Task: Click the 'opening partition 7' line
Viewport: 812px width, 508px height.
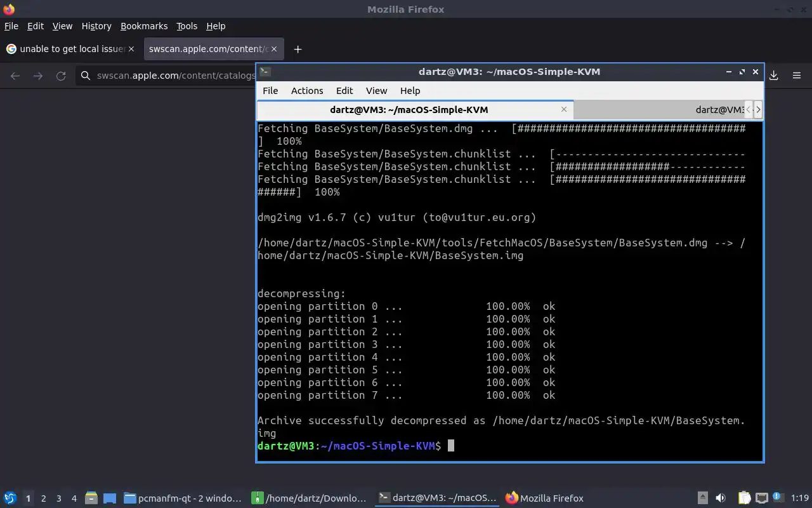Action: click(406, 395)
